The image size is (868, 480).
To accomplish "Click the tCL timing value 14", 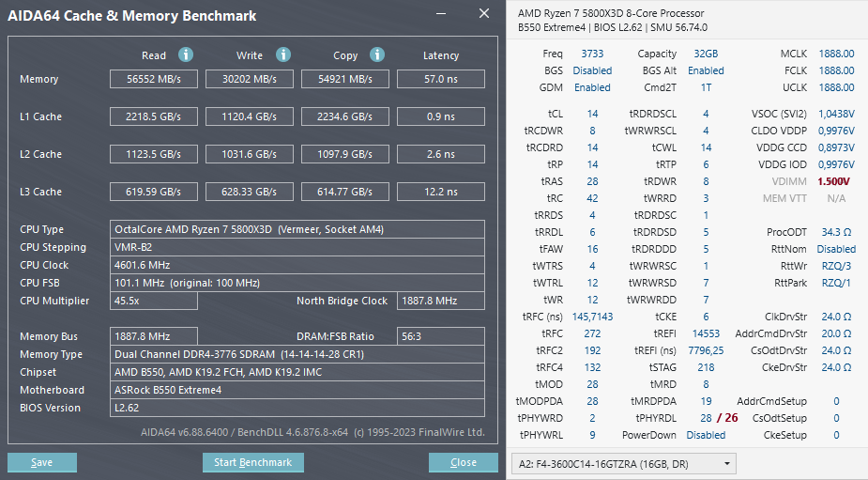I will coord(592,114).
